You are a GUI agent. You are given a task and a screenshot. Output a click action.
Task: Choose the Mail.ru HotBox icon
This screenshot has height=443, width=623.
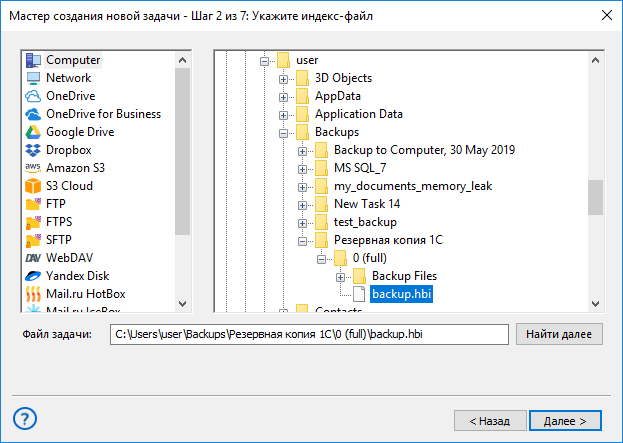(33, 294)
